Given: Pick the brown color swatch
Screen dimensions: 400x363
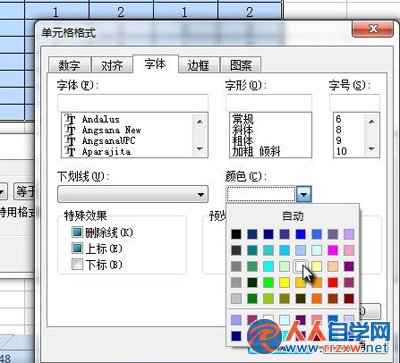Looking at the screenshot, I should coord(333,298).
